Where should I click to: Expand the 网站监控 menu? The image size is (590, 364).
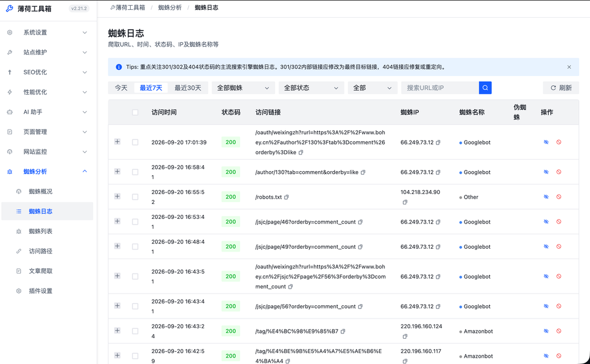coord(47,152)
